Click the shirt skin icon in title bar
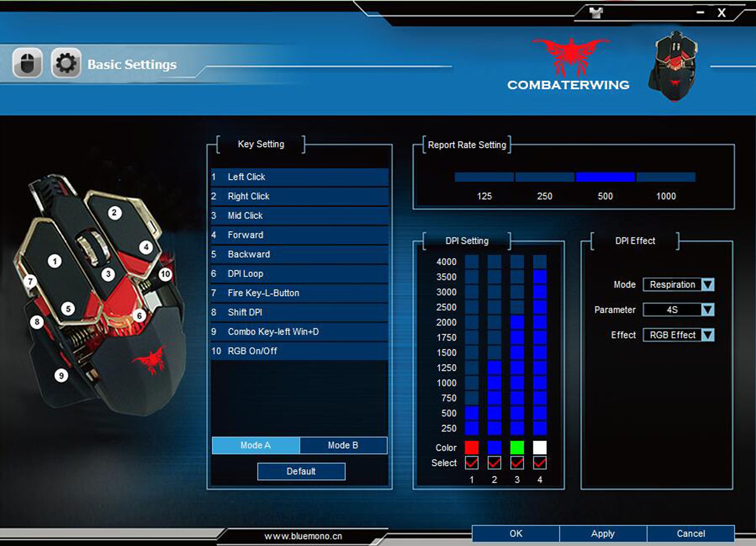 596,13
